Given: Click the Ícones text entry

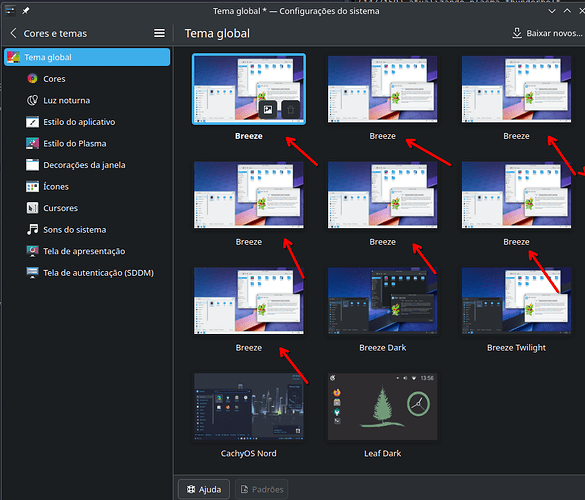Looking at the screenshot, I should pos(56,187).
